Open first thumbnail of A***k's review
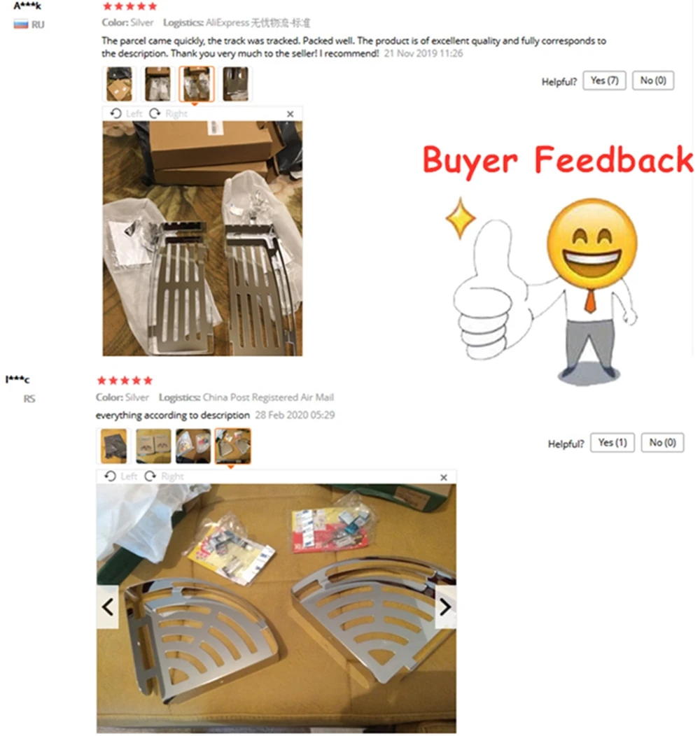700x736 pixels. pyautogui.click(x=119, y=84)
